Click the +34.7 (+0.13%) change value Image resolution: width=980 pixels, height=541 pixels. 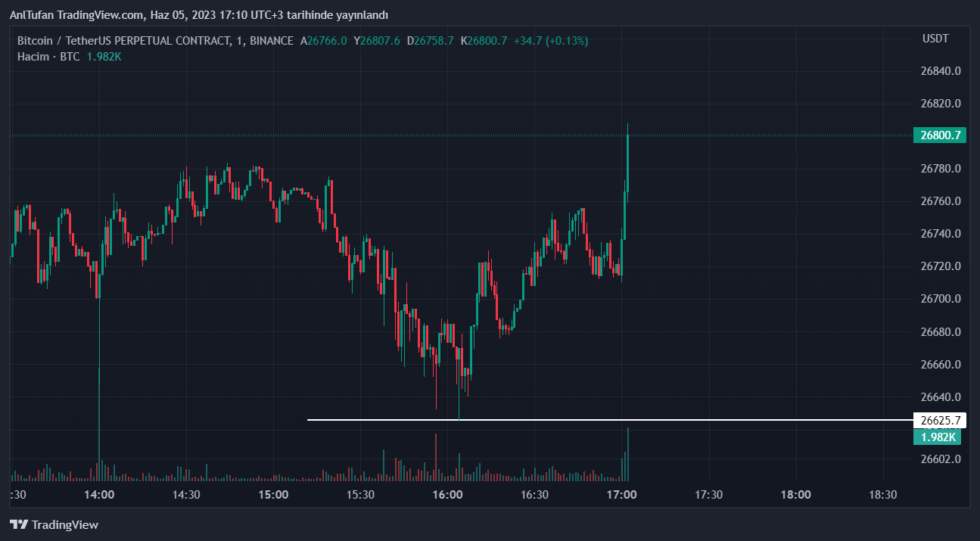[550, 41]
